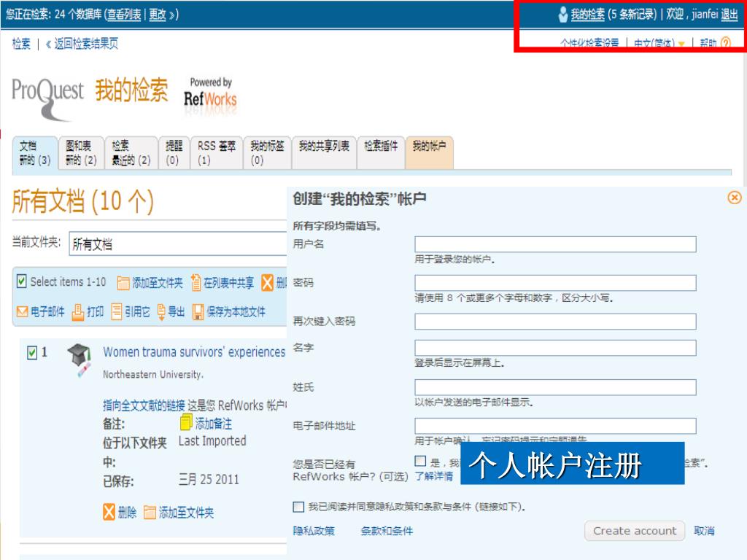This screenshot has width=747, height=560.
Task: Click the share in list (在列表中共享) icon
Action: click(196, 283)
